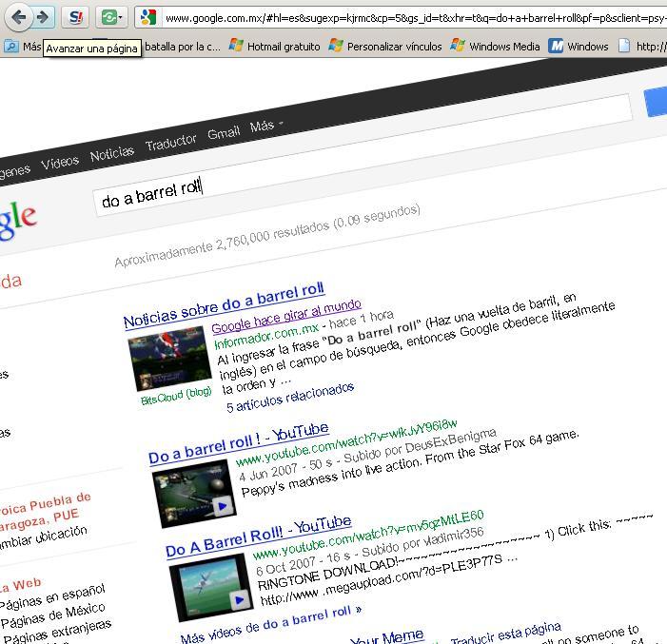This screenshot has width=667, height=644.
Task: Go back with the browser back arrow
Action: [x=18, y=17]
